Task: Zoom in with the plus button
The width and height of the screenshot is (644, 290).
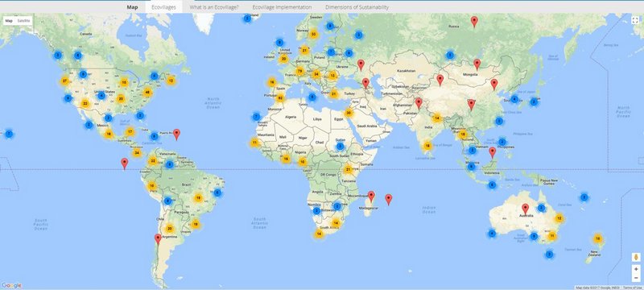Action: click(x=636, y=269)
